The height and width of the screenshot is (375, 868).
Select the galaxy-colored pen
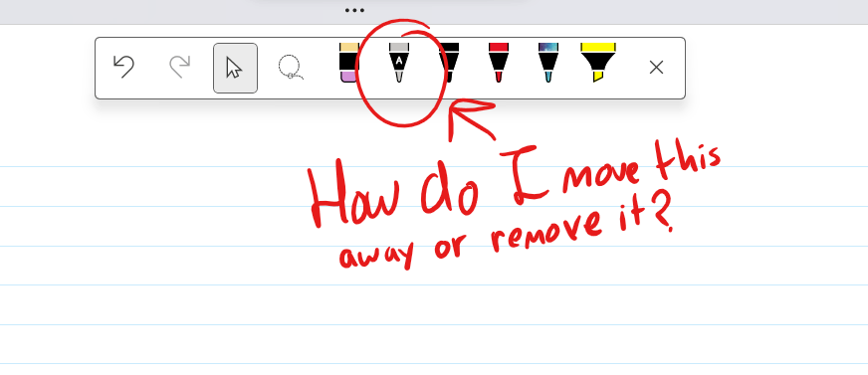(548, 63)
